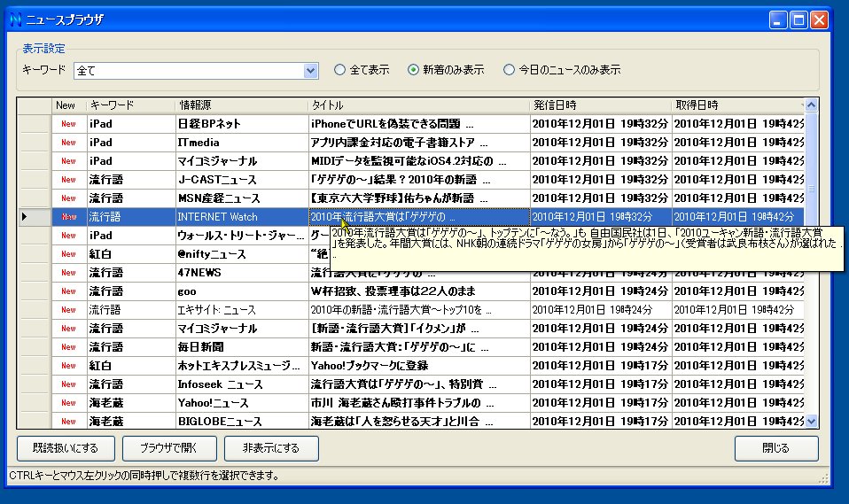Viewport: 849px width, 504px height.
Task: Select the ITmedia source cell
Action: point(242,143)
